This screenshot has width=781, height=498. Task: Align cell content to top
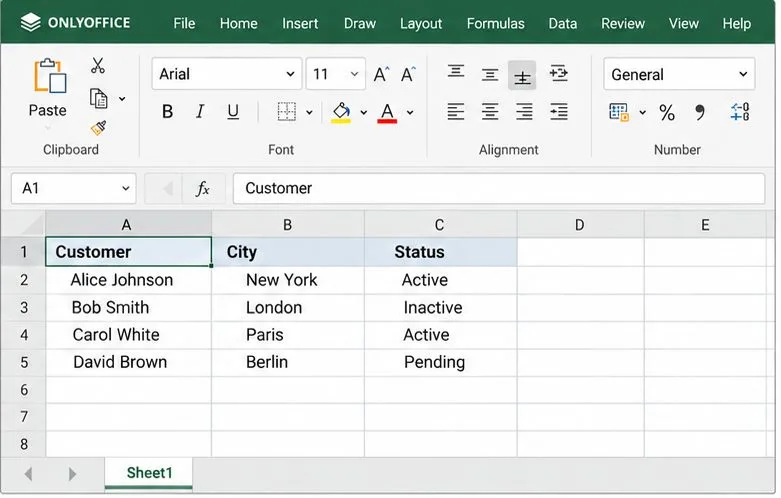tap(456, 71)
